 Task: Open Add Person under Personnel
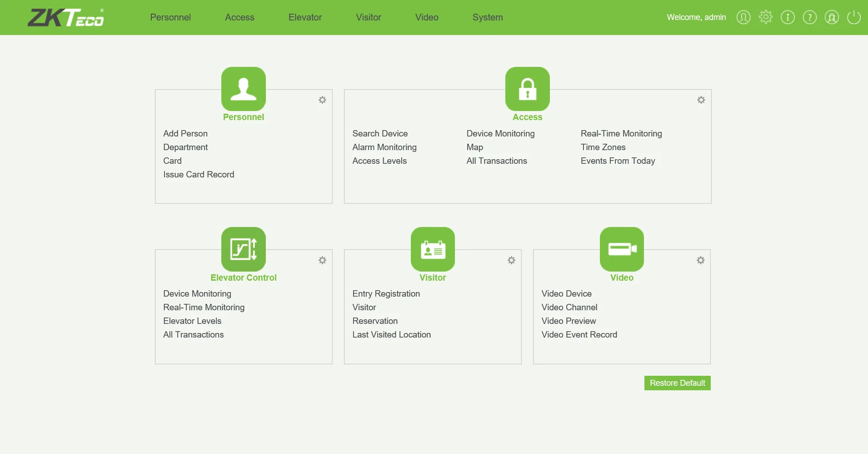[185, 133]
